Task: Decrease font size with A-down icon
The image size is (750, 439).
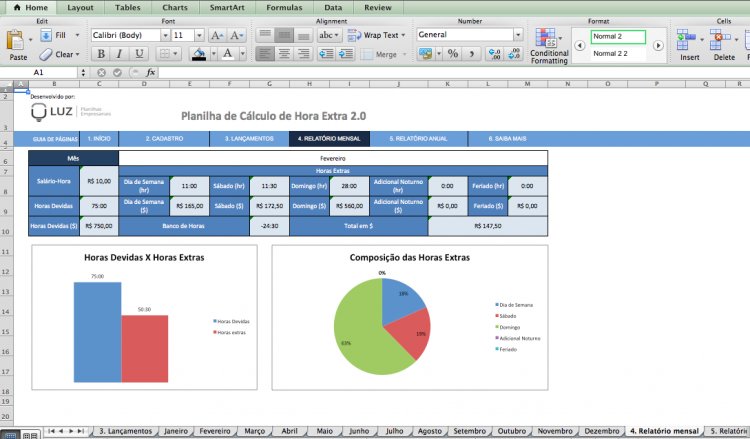Action: pos(236,35)
